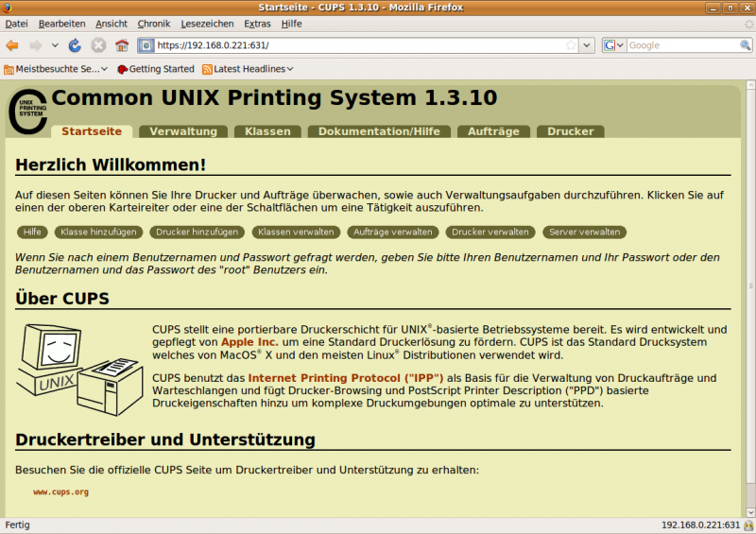The height and width of the screenshot is (534, 756).
Task: Click the Google search engine icon
Action: 610,45
